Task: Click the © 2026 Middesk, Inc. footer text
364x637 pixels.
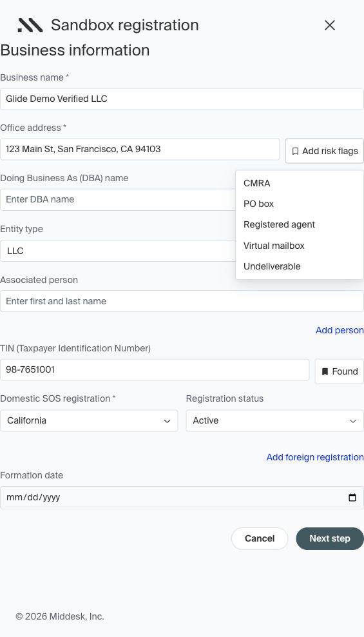Action: (x=60, y=616)
